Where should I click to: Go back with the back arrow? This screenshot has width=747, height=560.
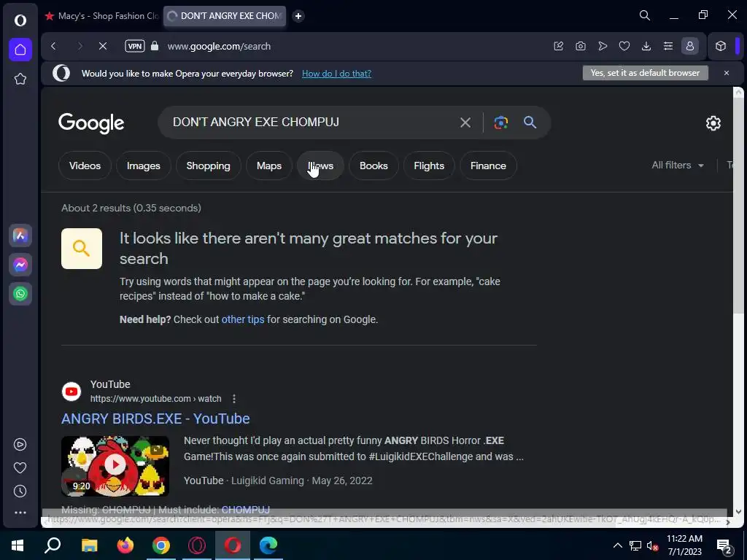click(54, 46)
